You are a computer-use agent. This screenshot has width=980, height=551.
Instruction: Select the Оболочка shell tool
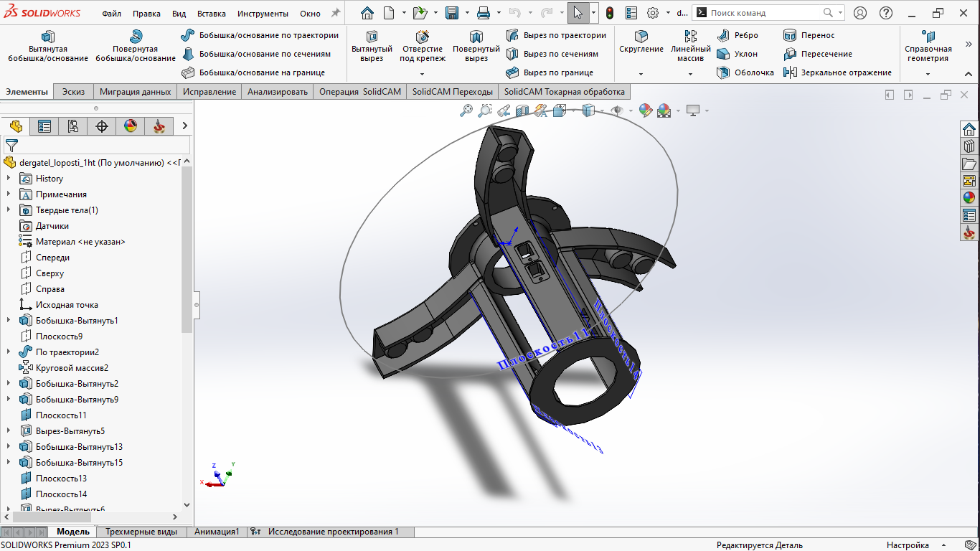pos(745,72)
